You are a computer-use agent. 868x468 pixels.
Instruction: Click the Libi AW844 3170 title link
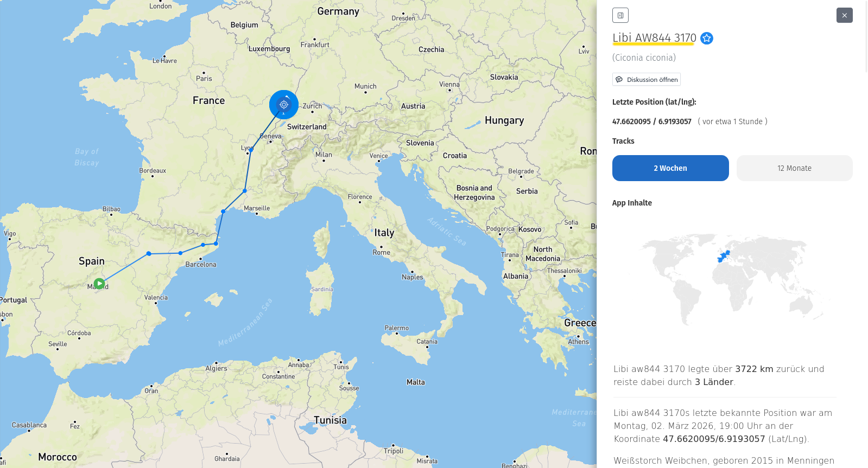click(654, 38)
